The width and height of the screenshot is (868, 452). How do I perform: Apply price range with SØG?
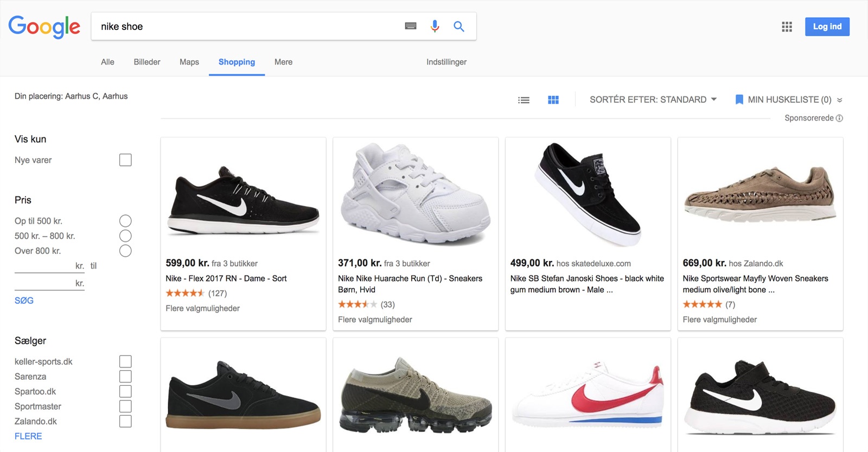click(24, 301)
